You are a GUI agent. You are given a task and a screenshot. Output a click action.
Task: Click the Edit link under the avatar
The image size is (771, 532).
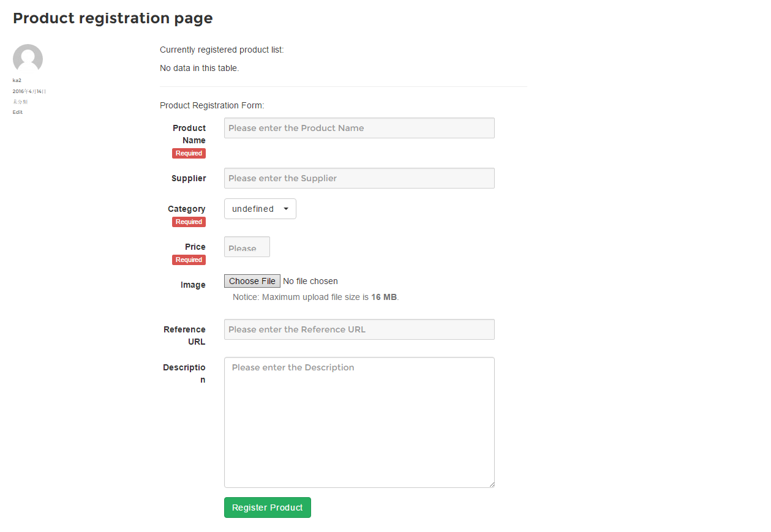[x=18, y=112]
